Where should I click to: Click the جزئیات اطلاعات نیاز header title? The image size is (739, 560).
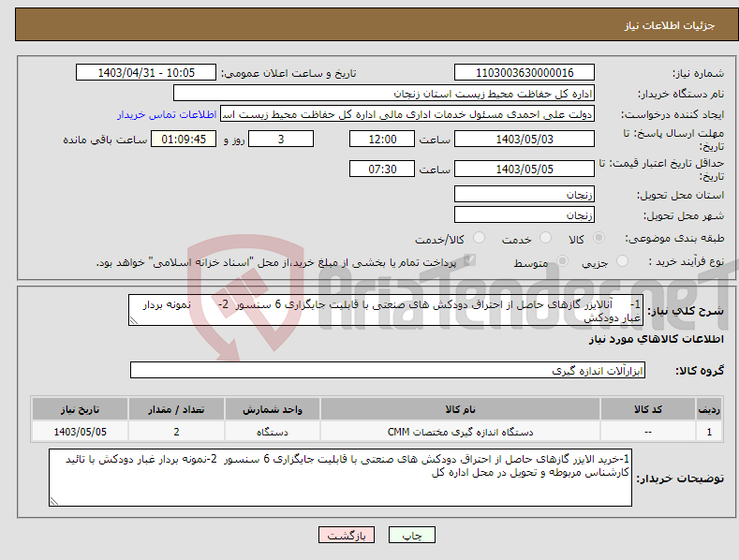(670, 25)
